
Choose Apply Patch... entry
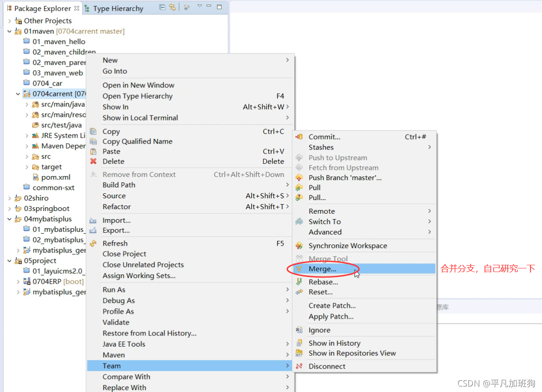point(364,316)
